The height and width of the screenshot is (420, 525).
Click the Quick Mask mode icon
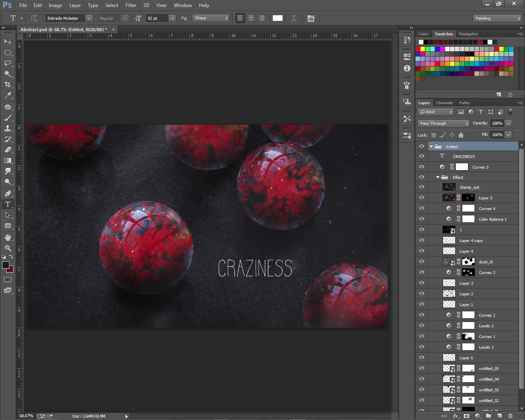(x=8, y=280)
